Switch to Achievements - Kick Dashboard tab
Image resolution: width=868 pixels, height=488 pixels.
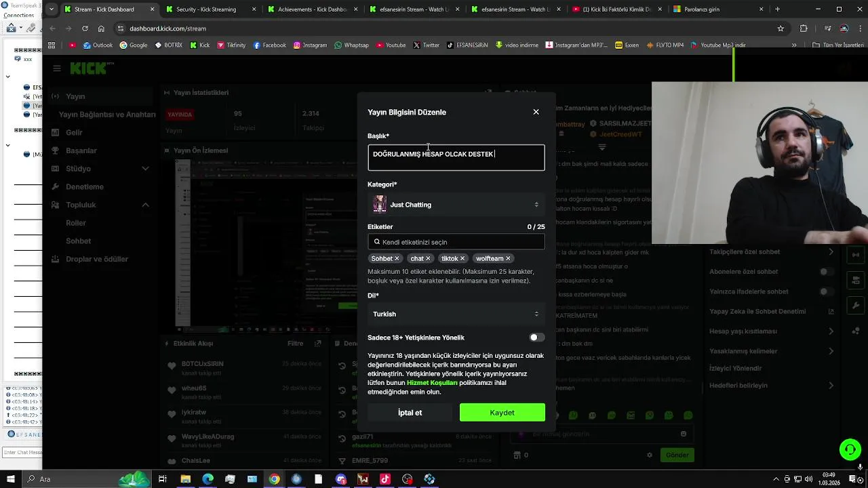(312, 9)
